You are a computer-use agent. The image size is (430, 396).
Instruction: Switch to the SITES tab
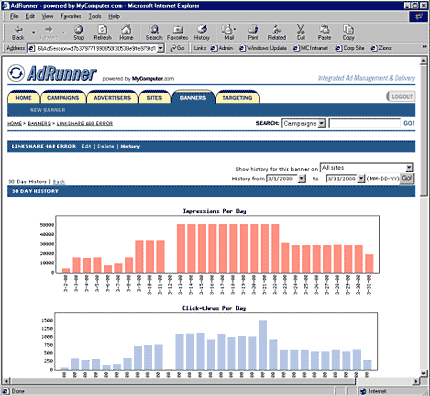(154, 97)
